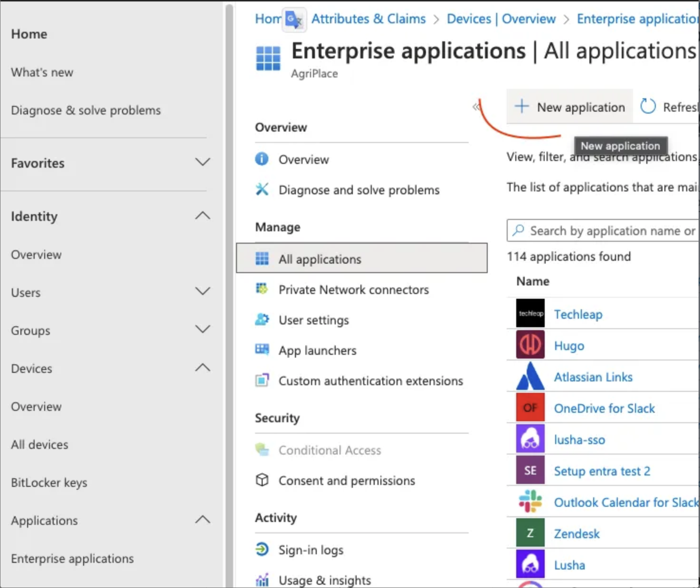Image resolution: width=700 pixels, height=588 pixels.
Task: Click the Usage & insights chart icon
Action: pos(262,580)
